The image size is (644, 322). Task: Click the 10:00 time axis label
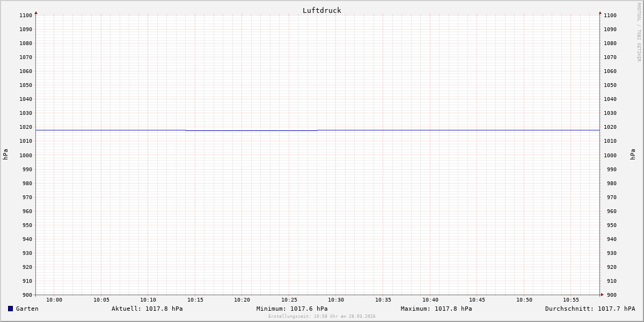click(54, 300)
